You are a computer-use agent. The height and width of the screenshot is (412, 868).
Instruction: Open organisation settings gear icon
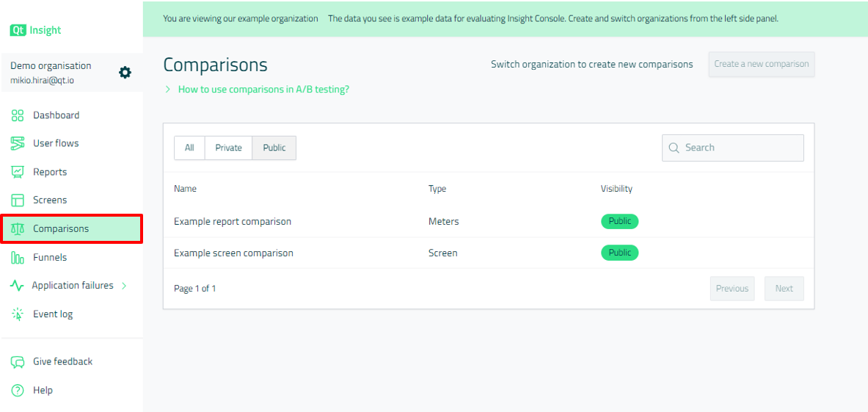[x=125, y=72]
